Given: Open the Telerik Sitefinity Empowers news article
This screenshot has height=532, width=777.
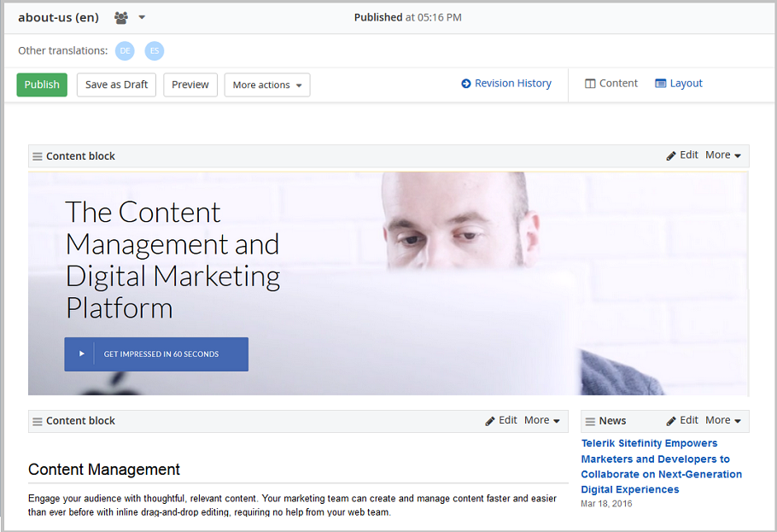Looking at the screenshot, I should click(x=662, y=466).
